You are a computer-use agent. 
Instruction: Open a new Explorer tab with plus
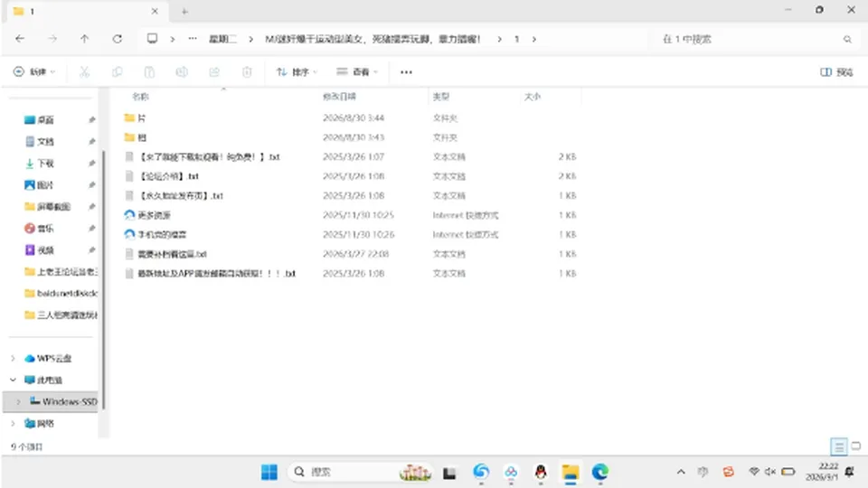pos(184,11)
